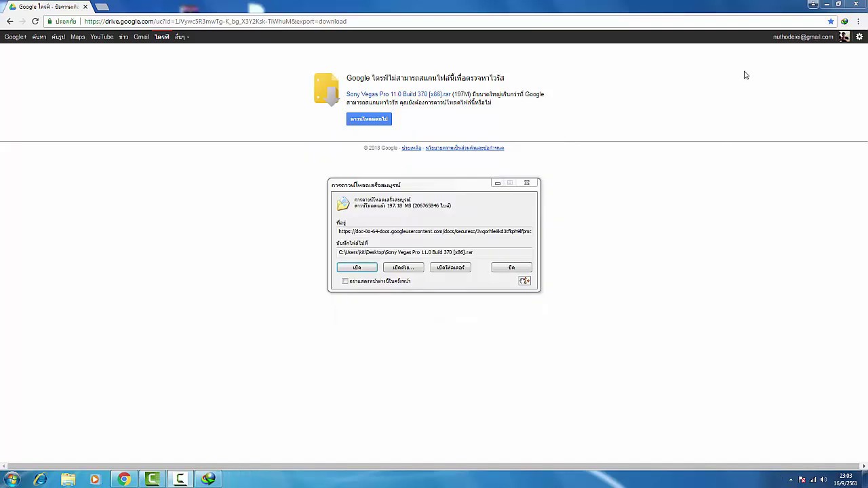Tick the don't show this window again checkbox
The image size is (868, 488).
(345, 281)
